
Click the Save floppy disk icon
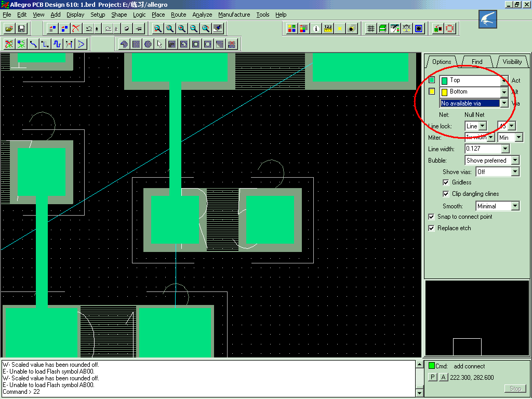(21, 29)
